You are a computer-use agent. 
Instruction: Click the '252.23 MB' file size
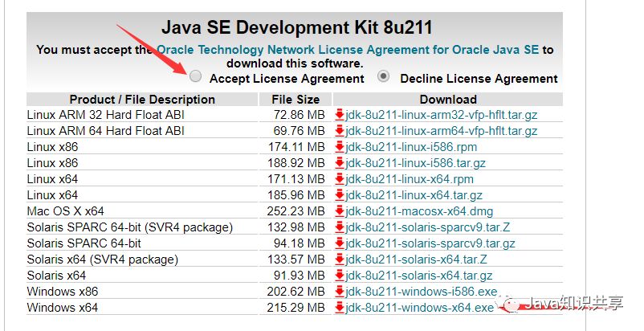[296, 210]
